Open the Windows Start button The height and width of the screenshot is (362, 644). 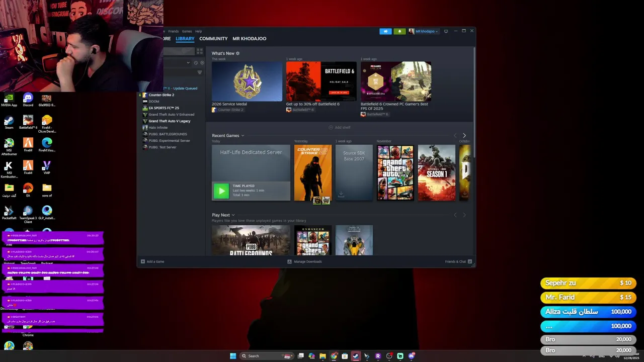(x=233, y=356)
